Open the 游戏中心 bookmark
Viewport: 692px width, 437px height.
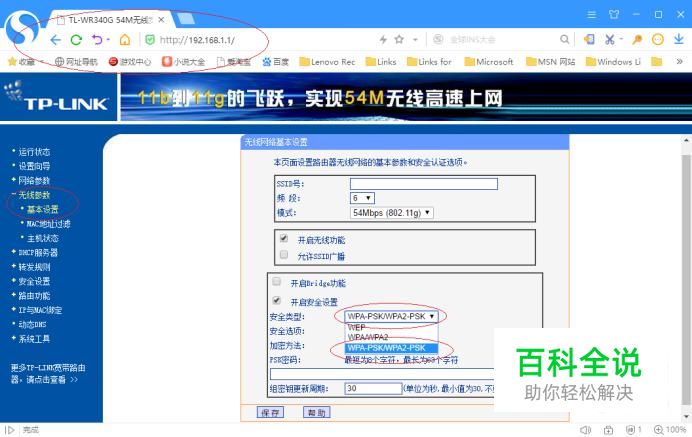pos(130,62)
